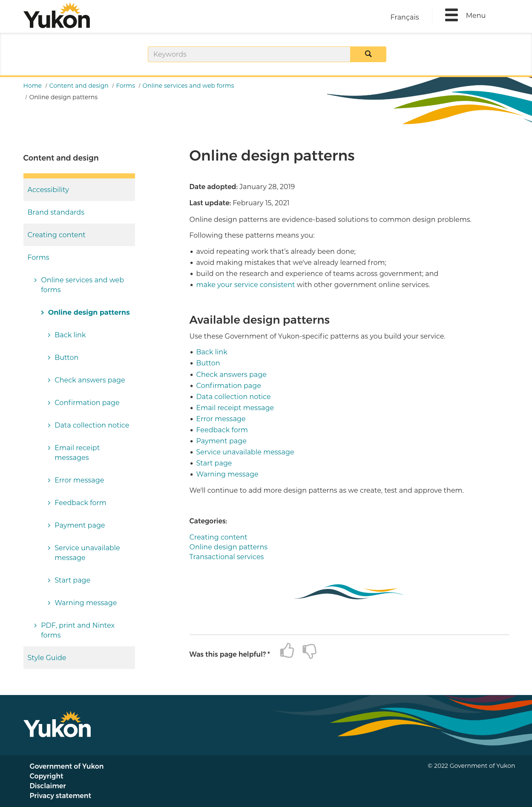Open Style Guide in the sidebar
This screenshot has height=807, width=532.
(x=47, y=658)
